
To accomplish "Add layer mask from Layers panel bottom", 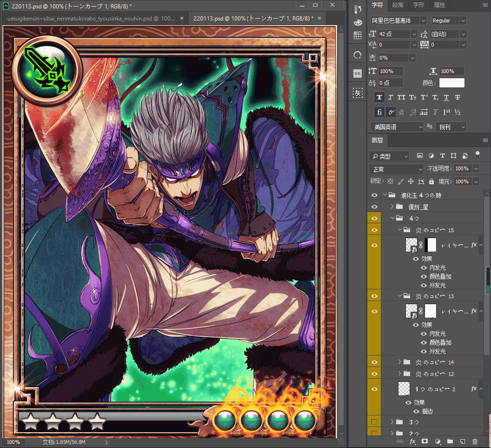I will pyautogui.click(x=425, y=441).
